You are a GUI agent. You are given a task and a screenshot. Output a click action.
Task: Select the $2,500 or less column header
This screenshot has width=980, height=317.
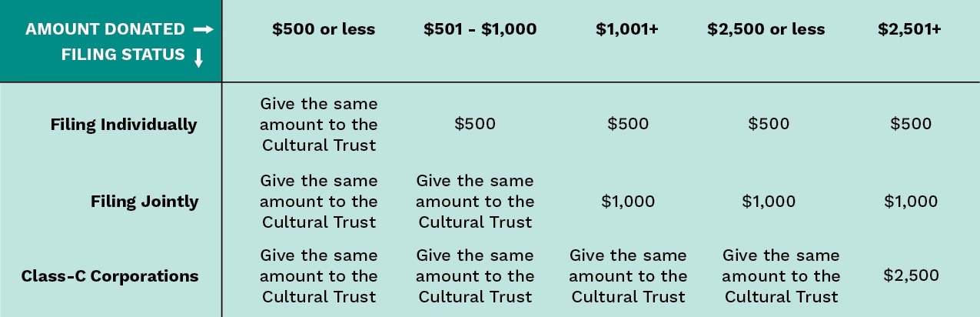coord(766,30)
